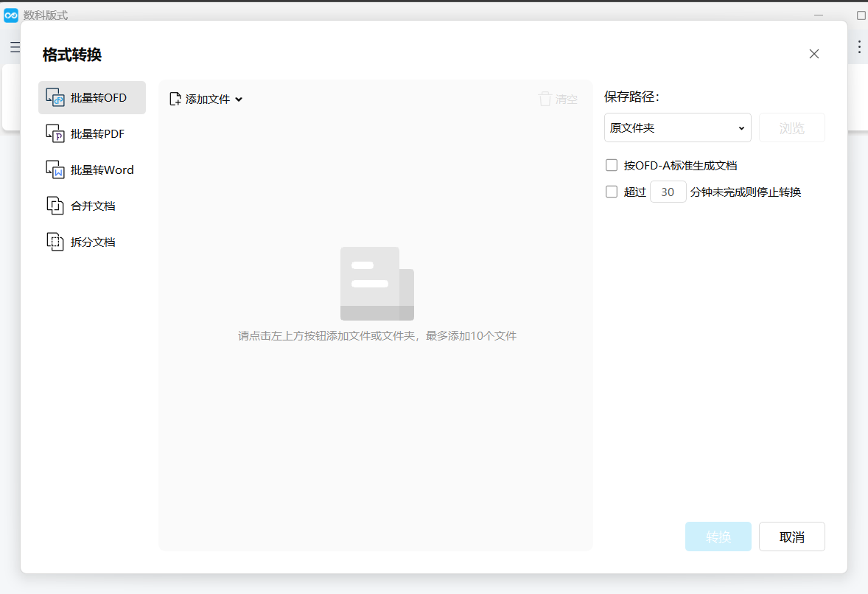
Task: Click the 拆分文档 split icon
Action: [x=55, y=242]
